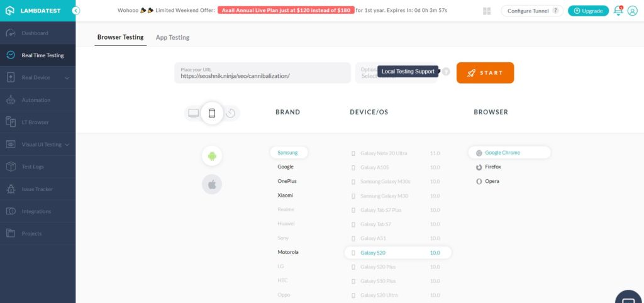The image size is (644, 303).
Task: Select Real Time Testing in sidebar
Action: [38, 55]
